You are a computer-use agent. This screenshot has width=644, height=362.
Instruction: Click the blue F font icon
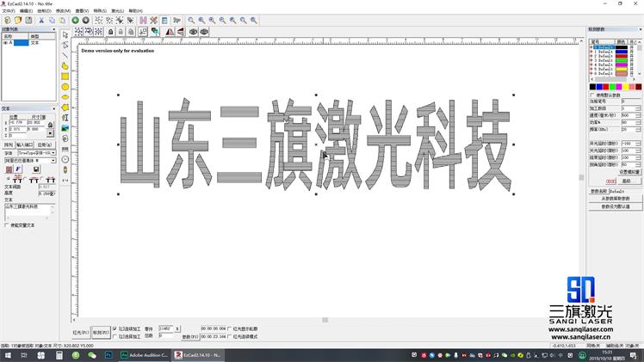point(18,169)
